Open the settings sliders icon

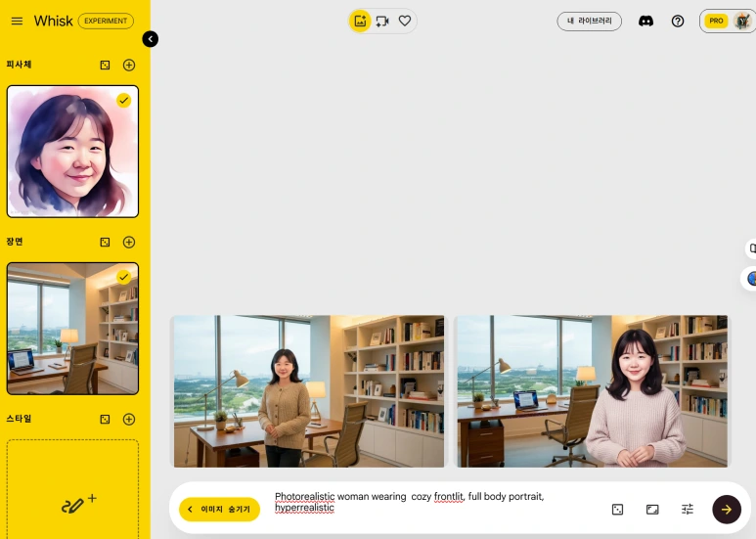click(688, 509)
